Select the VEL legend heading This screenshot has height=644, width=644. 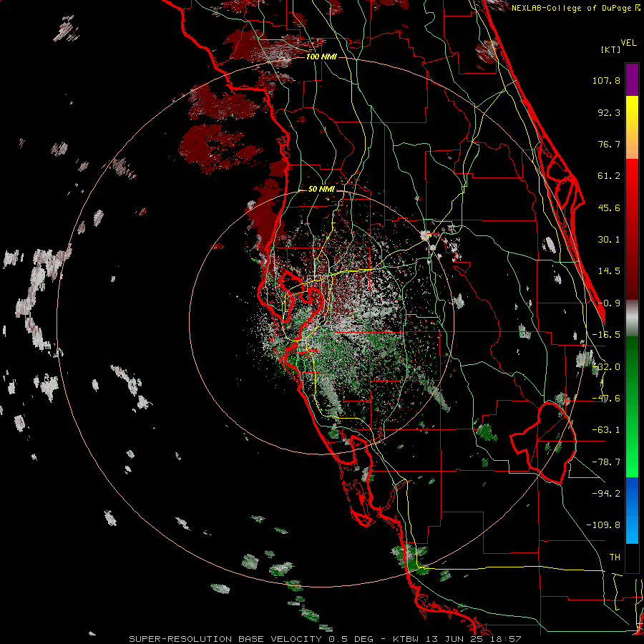click(629, 43)
